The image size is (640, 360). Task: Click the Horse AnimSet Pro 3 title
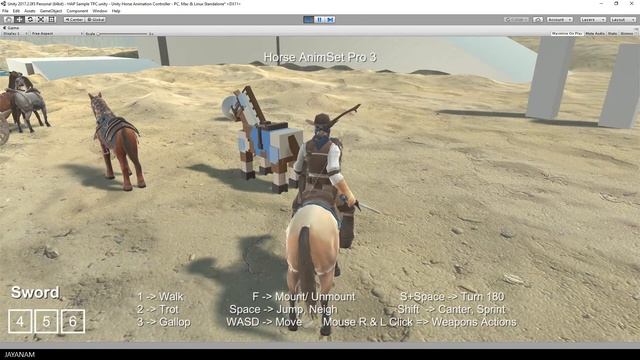pos(320,57)
